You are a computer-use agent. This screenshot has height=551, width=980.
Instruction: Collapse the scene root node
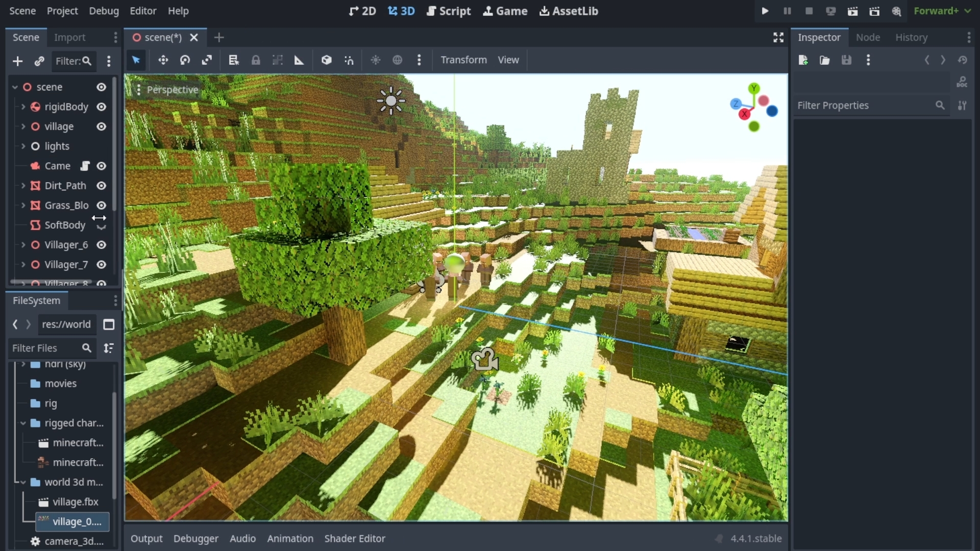15,87
